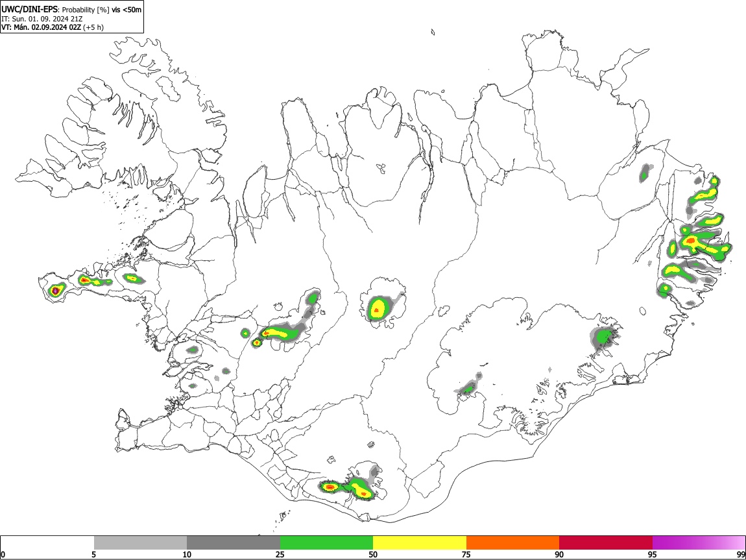This screenshot has width=746, height=560.
Task: Click the red 90–95% legend swatch
Action: [606, 543]
